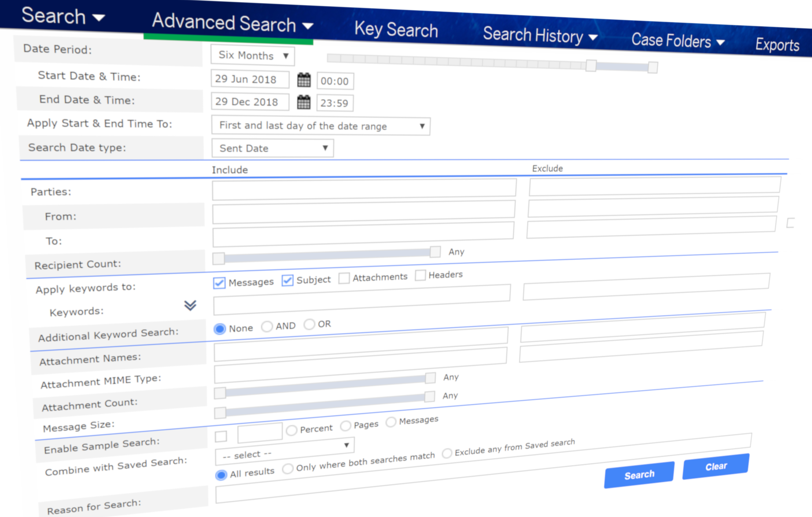Screen dimensions: 812x517
Task: Open Apply Start & End Time dropdown
Action: tap(321, 126)
